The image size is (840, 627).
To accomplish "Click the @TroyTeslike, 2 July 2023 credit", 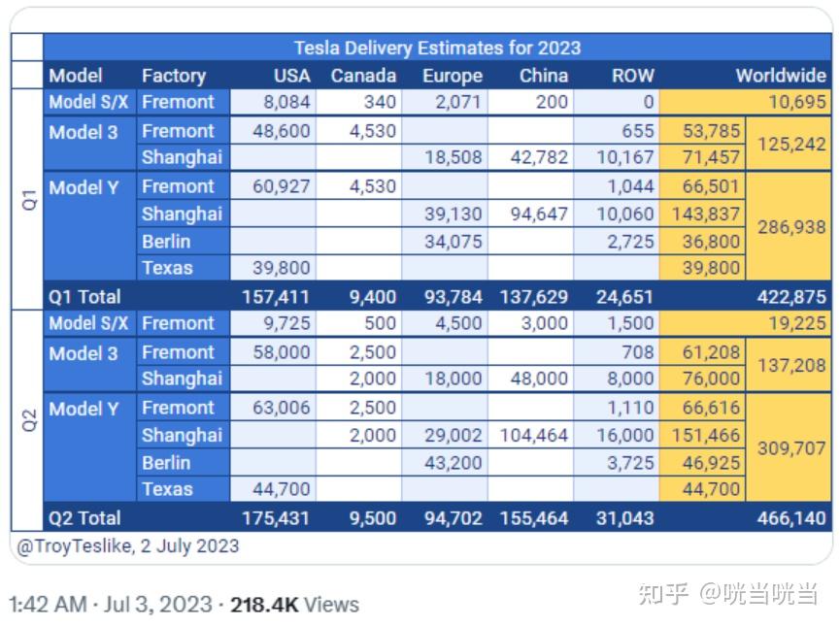I will click(128, 546).
